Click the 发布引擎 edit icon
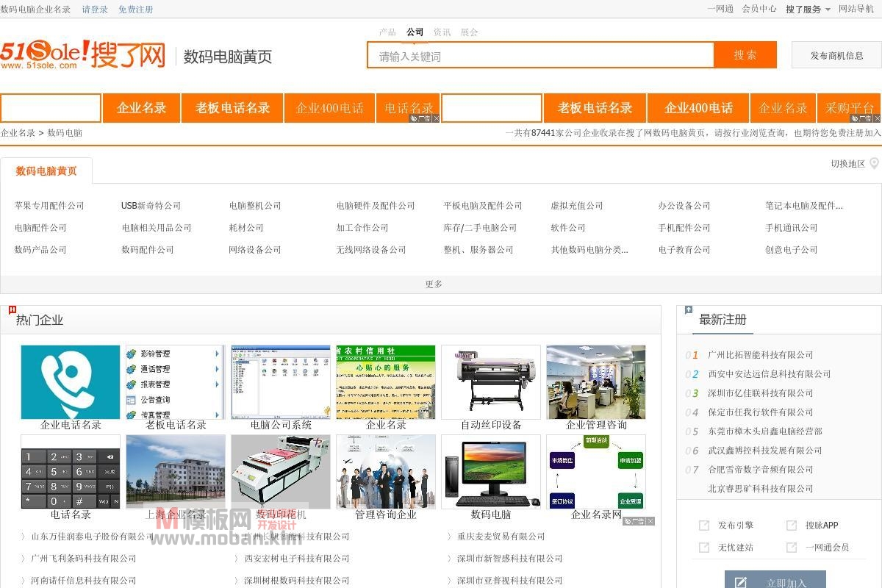The width and height of the screenshot is (882, 588). (x=704, y=526)
